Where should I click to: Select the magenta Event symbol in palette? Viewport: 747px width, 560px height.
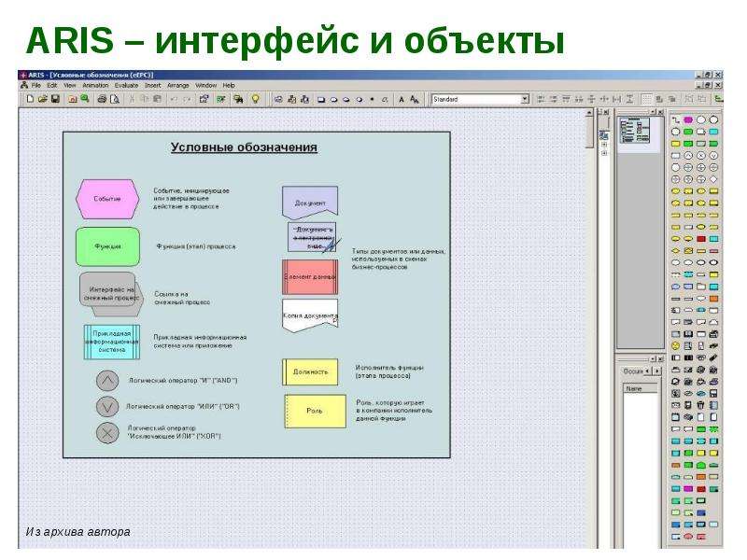(x=688, y=120)
